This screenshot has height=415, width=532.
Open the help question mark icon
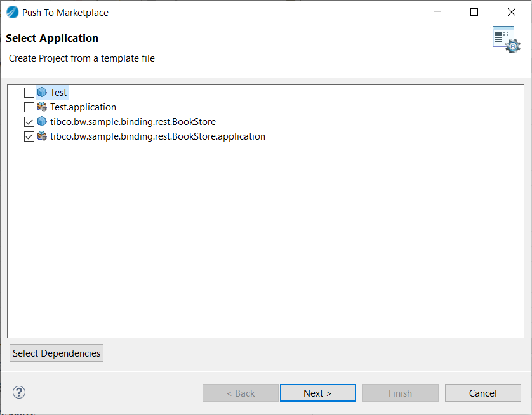[19, 392]
